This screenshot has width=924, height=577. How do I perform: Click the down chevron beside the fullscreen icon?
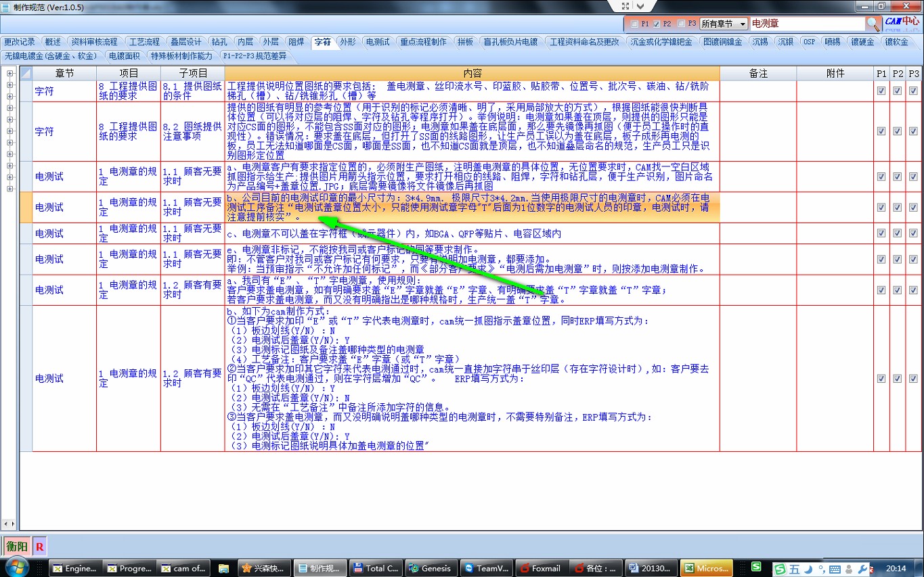point(640,5)
